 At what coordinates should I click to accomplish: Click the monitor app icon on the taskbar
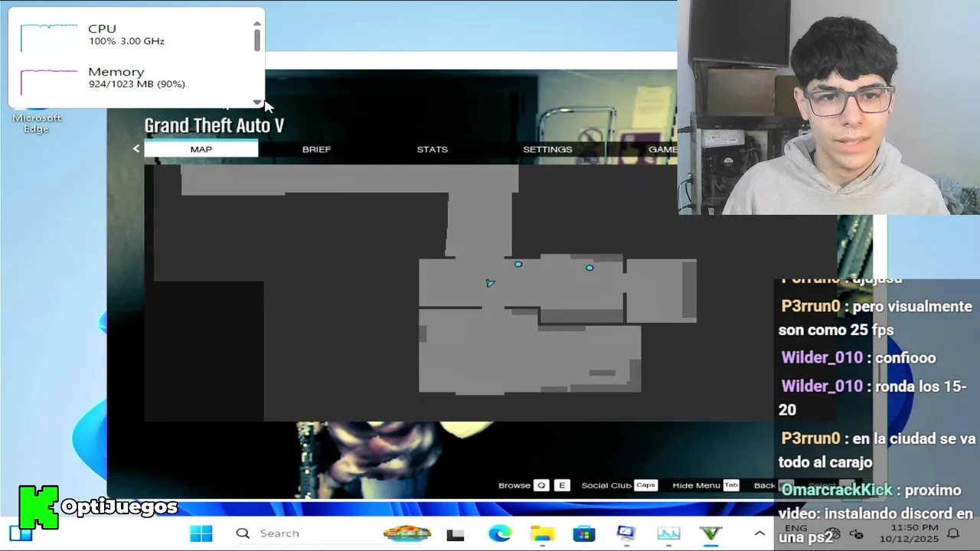(626, 533)
